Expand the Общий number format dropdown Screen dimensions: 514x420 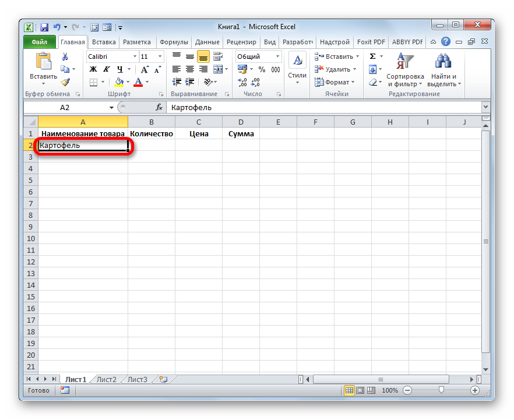pos(277,57)
